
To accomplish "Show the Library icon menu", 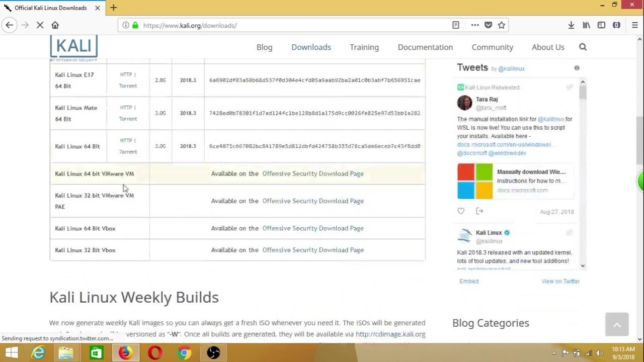I will click(x=586, y=25).
